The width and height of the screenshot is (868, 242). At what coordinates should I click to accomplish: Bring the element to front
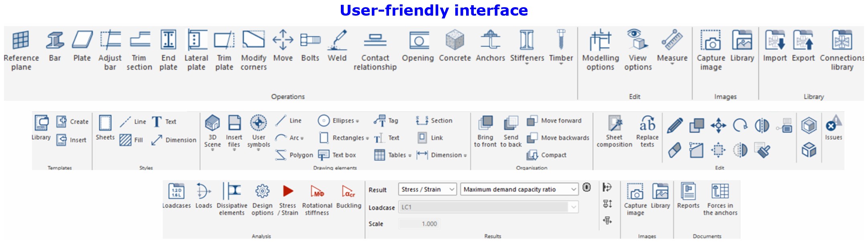[485, 132]
